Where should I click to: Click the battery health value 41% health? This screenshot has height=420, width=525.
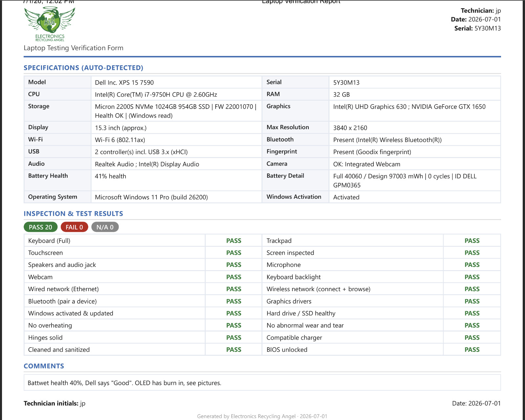coord(111,176)
